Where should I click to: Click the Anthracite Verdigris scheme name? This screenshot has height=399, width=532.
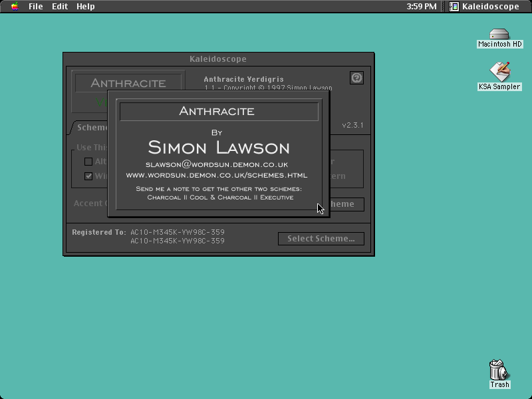[x=243, y=79]
